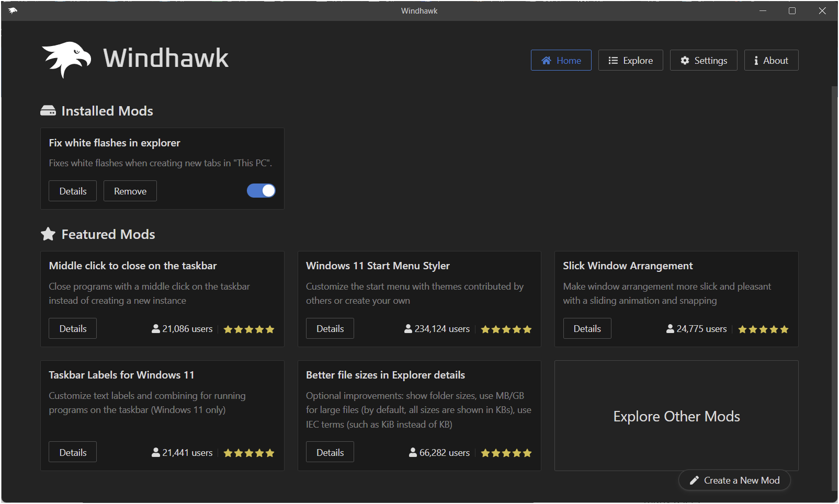Viewport: 839px width, 504px height.
Task: Click description 'Customize the start menu with themes'
Action: pos(415,293)
